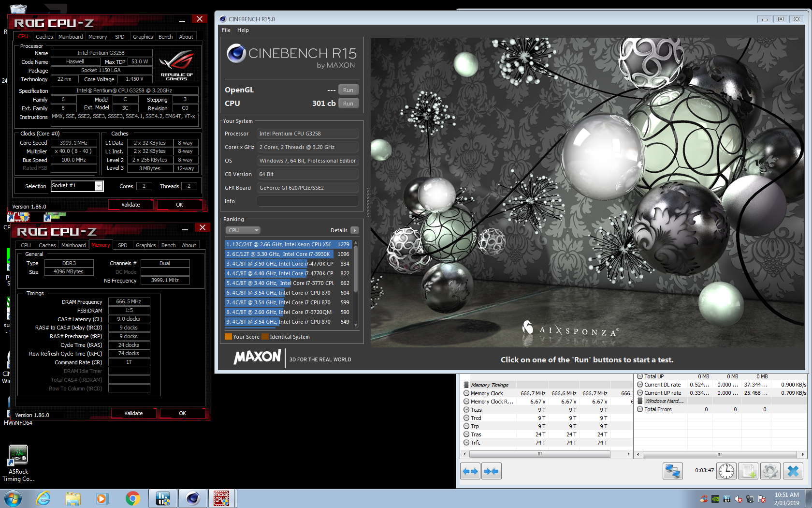The height and width of the screenshot is (508, 812).
Task: Click Memory Clock sensor row icon
Action: pos(466,393)
